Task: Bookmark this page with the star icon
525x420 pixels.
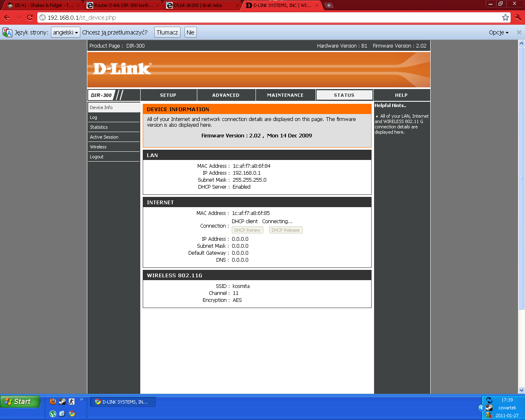Action: tap(505, 18)
